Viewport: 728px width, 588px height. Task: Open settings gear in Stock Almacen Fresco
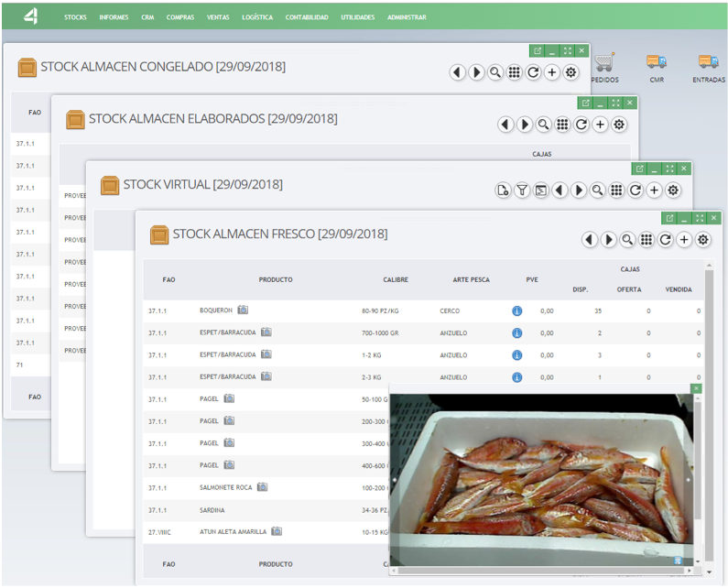coord(703,239)
